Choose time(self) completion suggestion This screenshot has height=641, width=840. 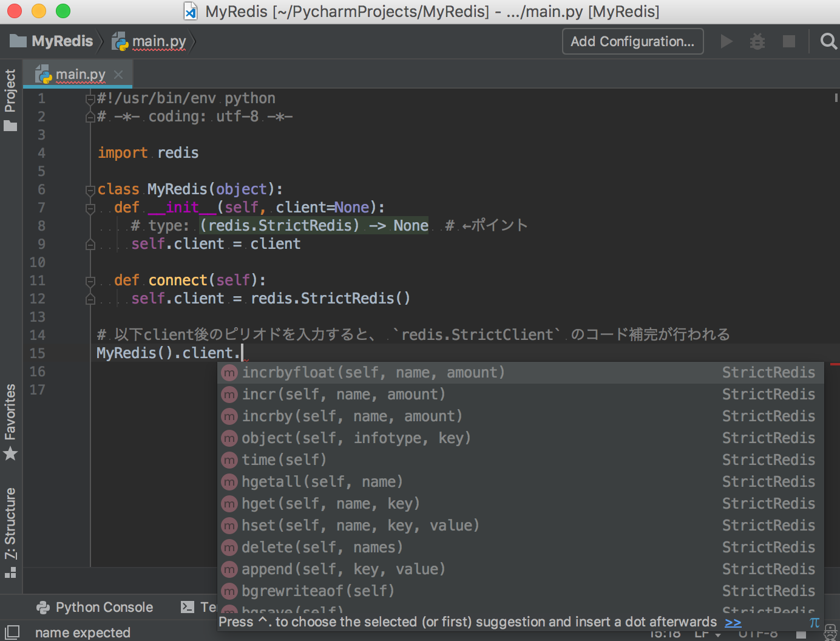(x=520, y=460)
